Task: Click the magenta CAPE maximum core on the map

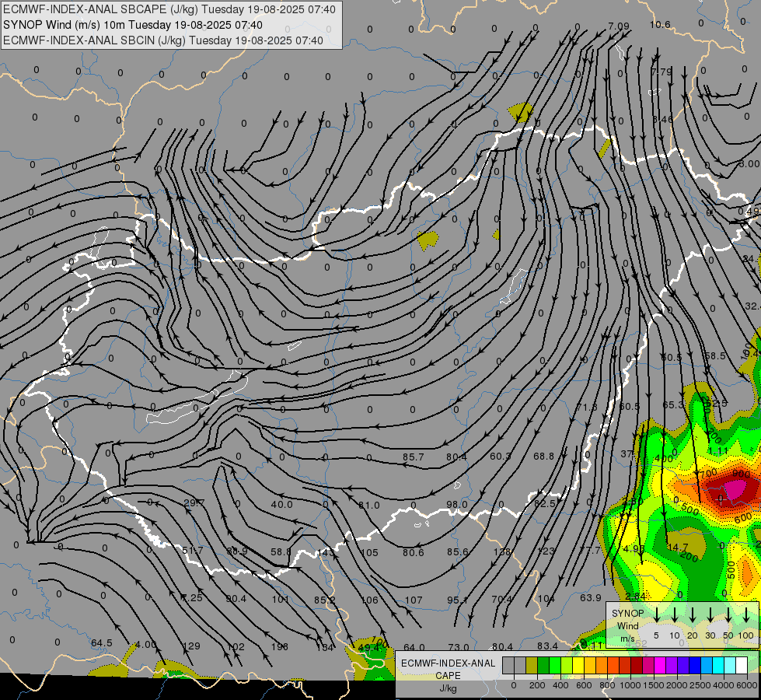Action: (x=735, y=488)
